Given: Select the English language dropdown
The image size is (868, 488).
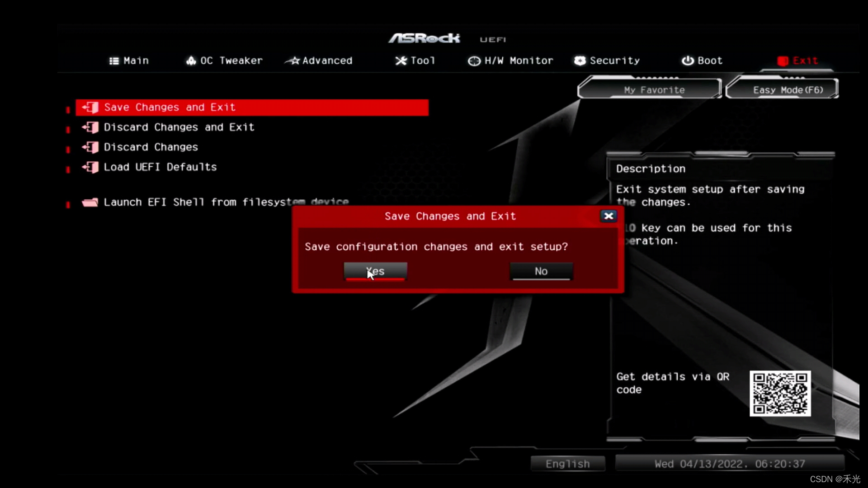Looking at the screenshot, I should click(567, 464).
